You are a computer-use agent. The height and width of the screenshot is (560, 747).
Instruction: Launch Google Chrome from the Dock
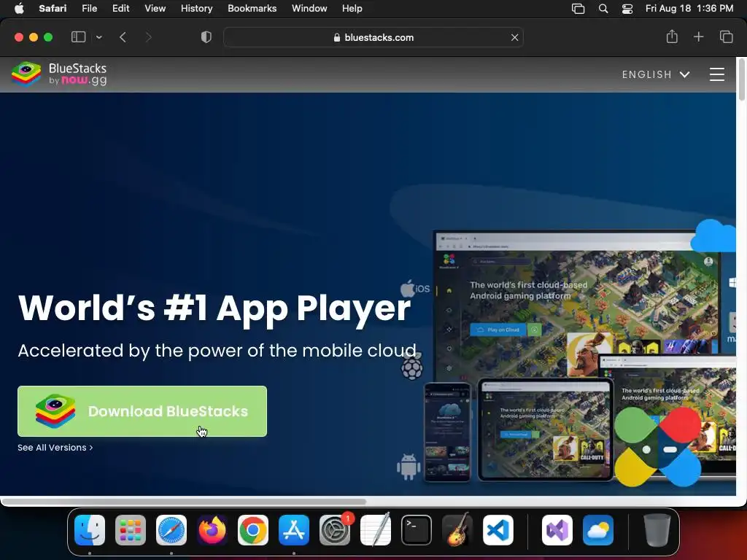point(253,530)
